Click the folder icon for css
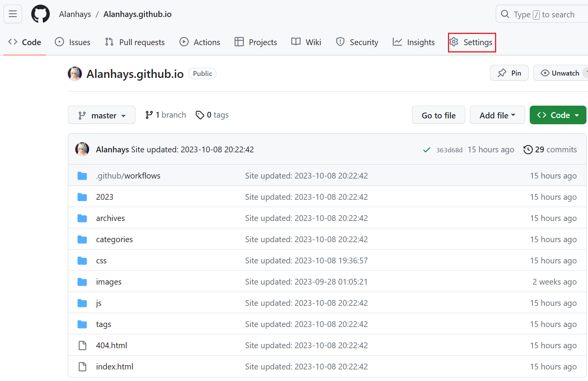 pyautogui.click(x=82, y=261)
